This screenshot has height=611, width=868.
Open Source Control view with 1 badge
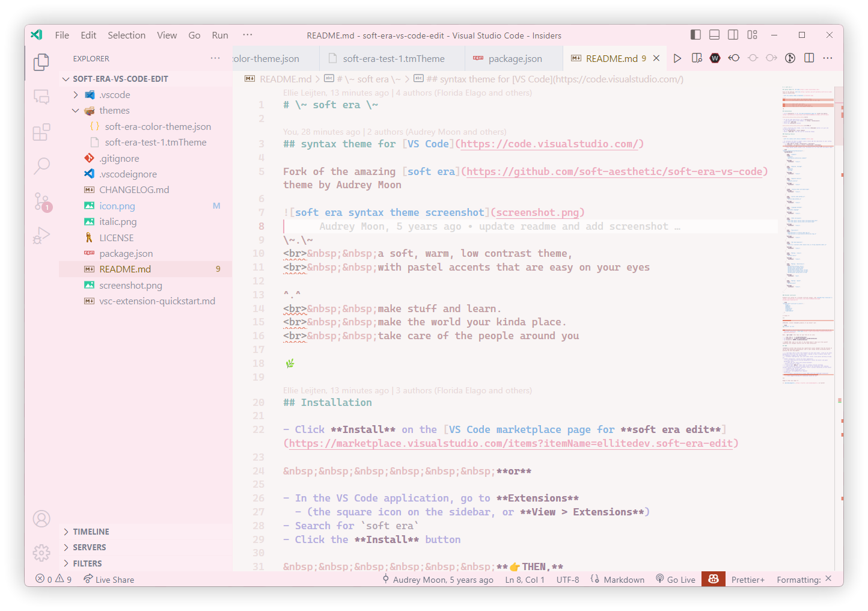41,201
